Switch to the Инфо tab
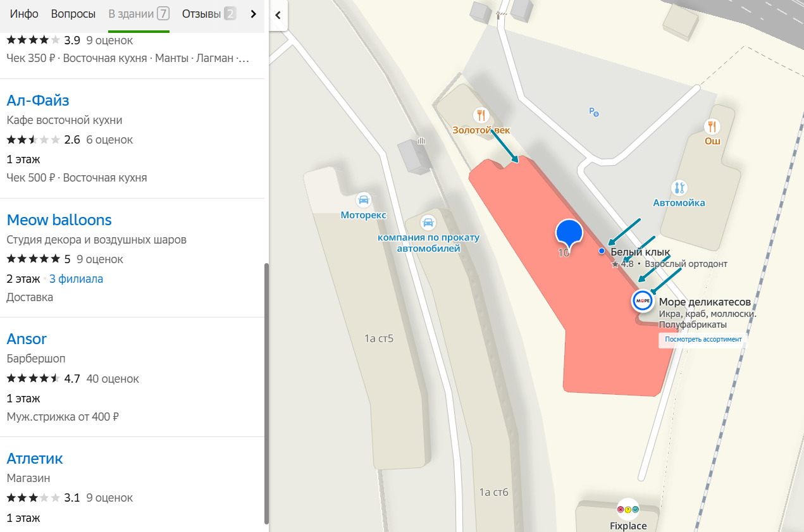The width and height of the screenshot is (804, 532). pyautogui.click(x=24, y=14)
